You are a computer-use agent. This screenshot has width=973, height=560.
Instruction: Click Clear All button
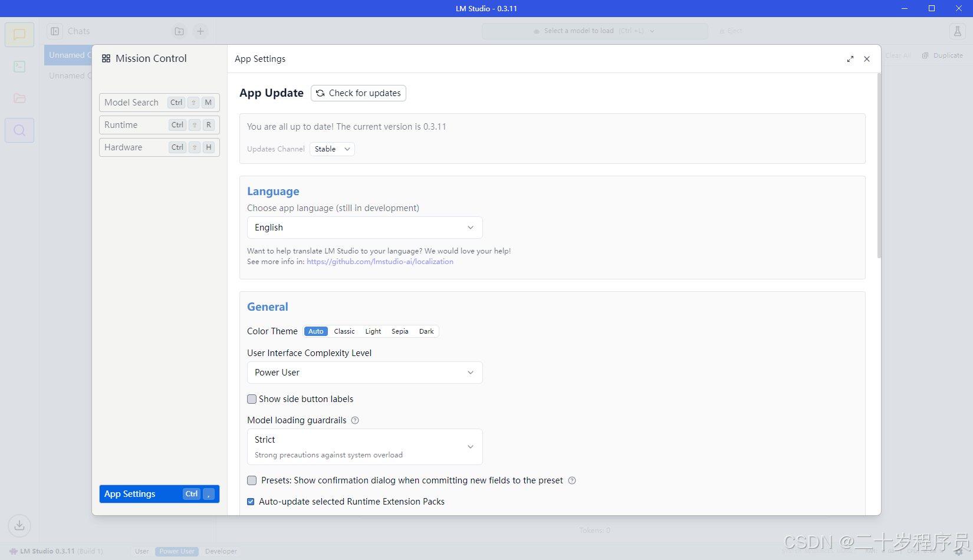[898, 55]
